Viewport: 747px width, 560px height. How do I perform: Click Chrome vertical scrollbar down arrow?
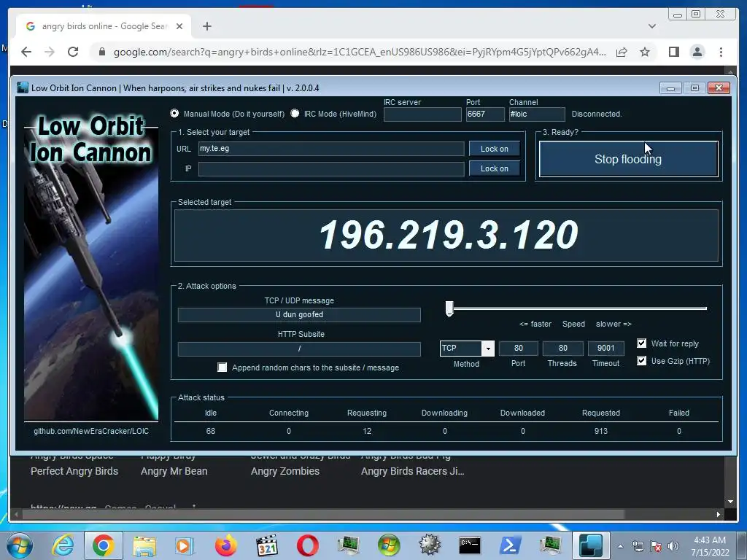730,502
